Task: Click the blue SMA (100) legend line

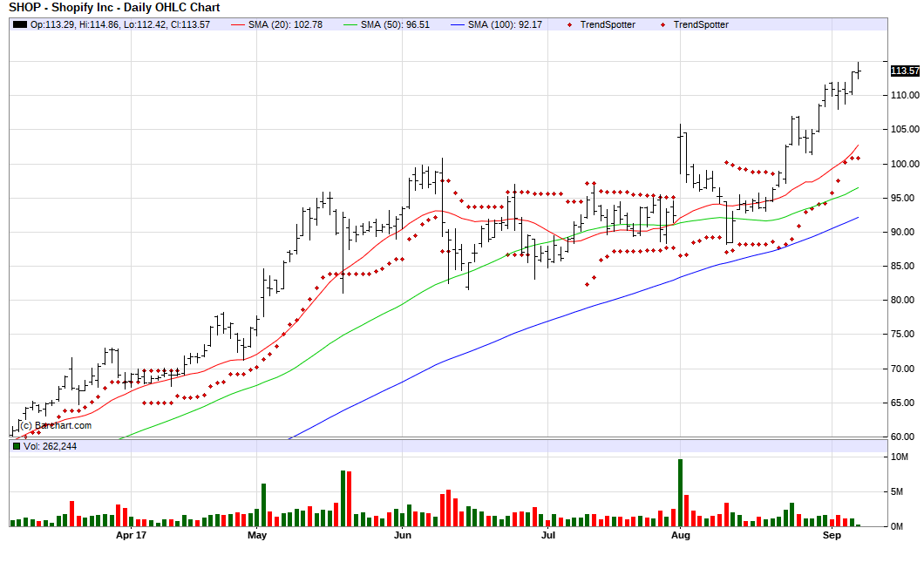Action: [x=458, y=24]
